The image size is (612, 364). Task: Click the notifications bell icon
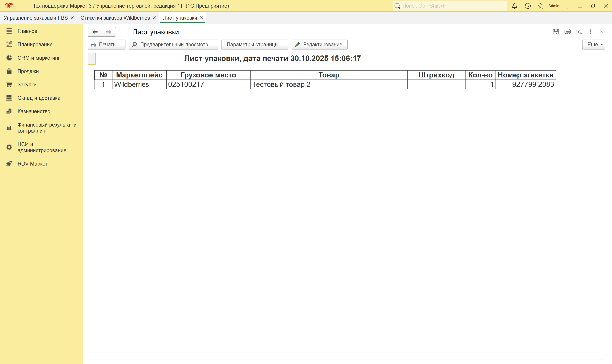pyautogui.click(x=515, y=6)
